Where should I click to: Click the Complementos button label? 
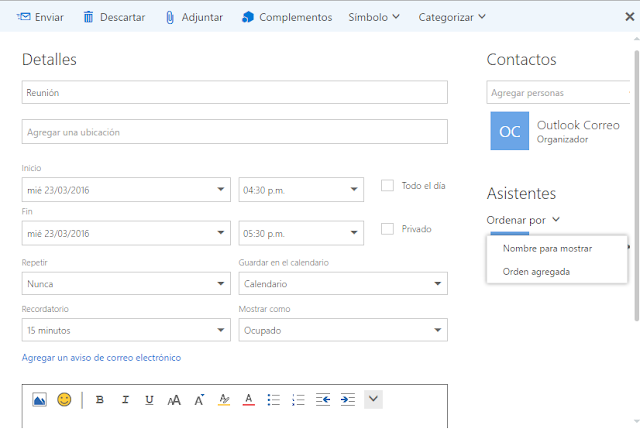(x=296, y=18)
